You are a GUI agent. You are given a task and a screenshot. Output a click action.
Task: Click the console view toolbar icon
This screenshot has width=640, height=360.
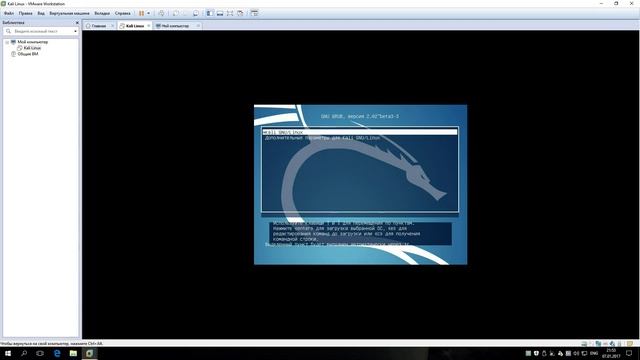coord(254,13)
